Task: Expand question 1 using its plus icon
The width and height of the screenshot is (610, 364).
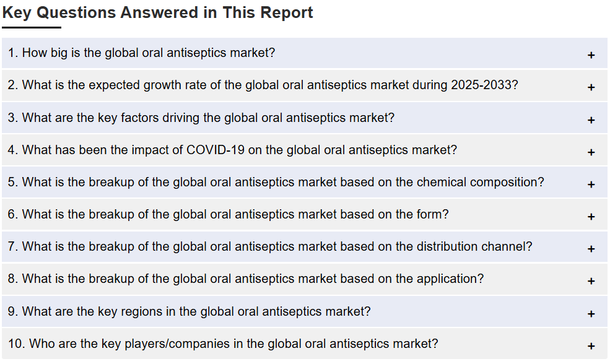Action: coord(591,55)
